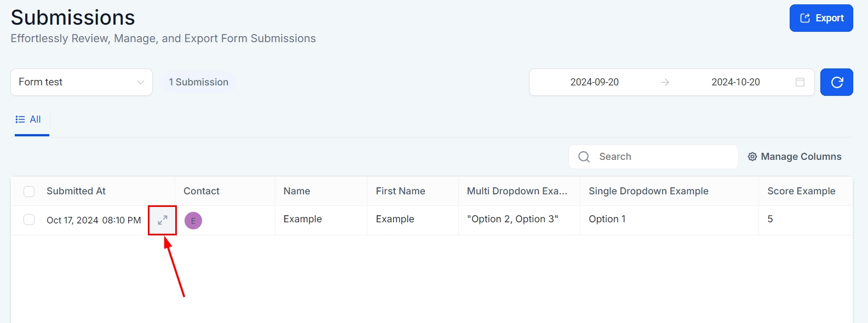Check the Oct 17 submission row checkbox
The height and width of the screenshot is (323, 868).
click(29, 220)
